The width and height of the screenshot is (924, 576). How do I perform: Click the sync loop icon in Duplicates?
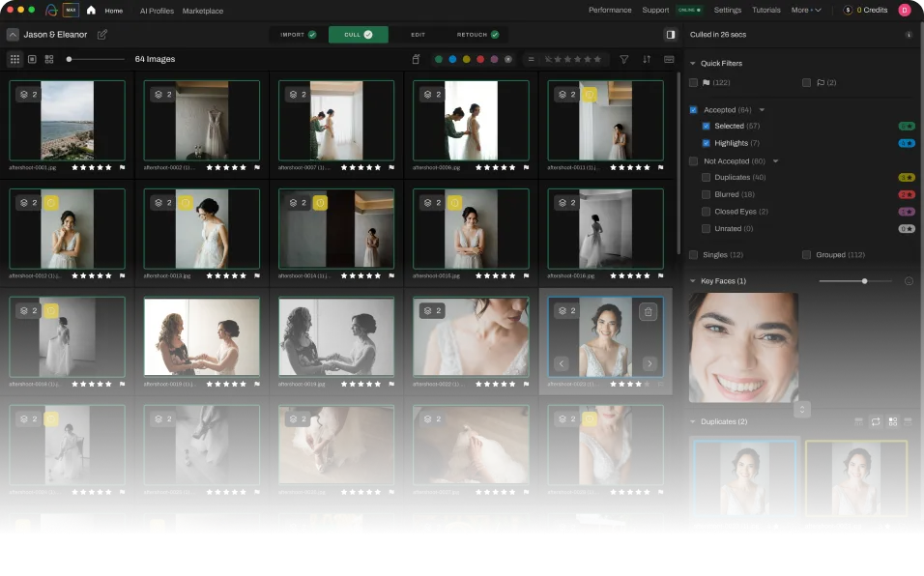click(x=875, y=421)
